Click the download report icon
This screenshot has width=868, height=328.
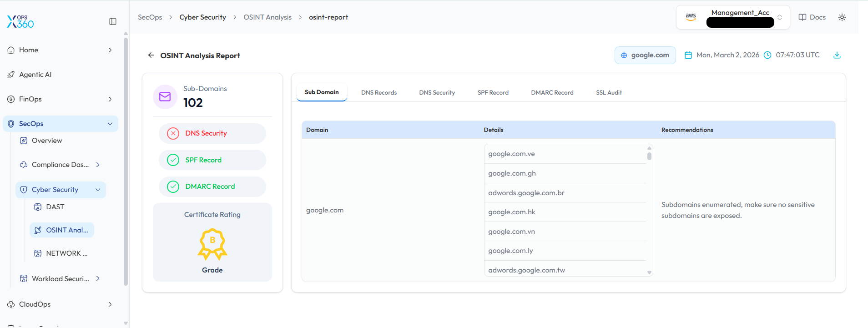[x=837, y=55]
